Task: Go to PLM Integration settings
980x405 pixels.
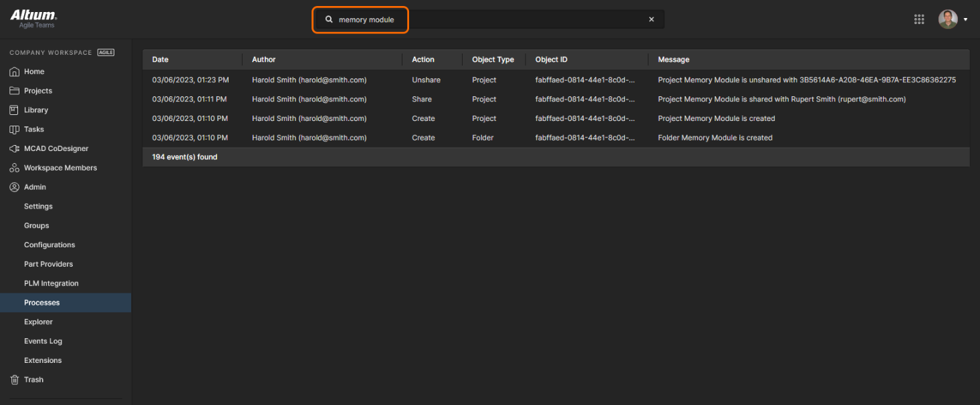Action: pos(51,283)
